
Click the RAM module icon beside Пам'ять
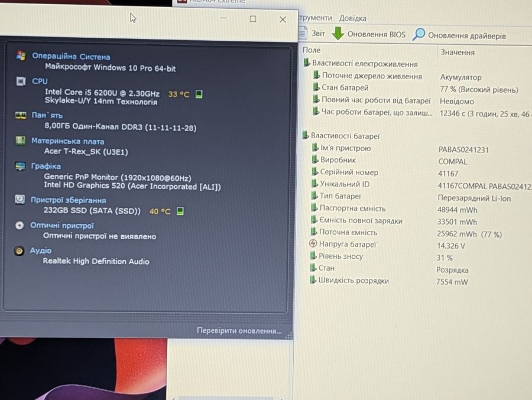(21, 115)
